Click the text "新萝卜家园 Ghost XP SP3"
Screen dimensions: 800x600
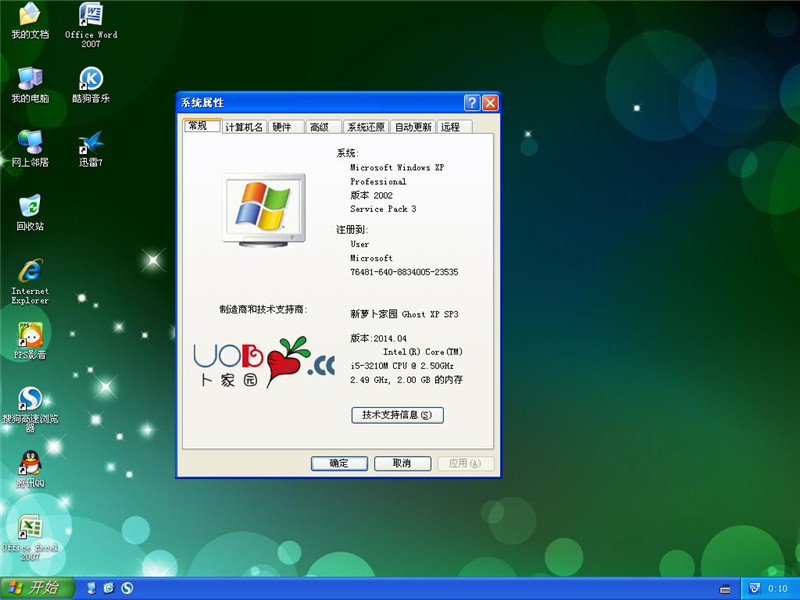click(404, 314)
